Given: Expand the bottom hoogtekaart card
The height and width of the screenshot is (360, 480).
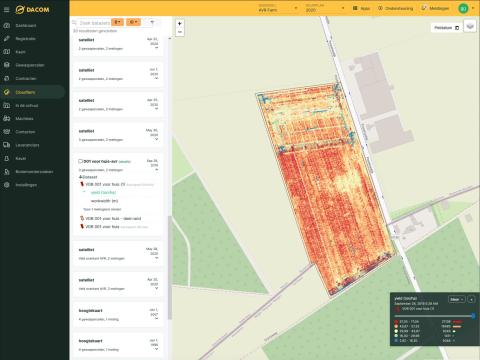Looking at the screenshot, I should tap(156, 349).
